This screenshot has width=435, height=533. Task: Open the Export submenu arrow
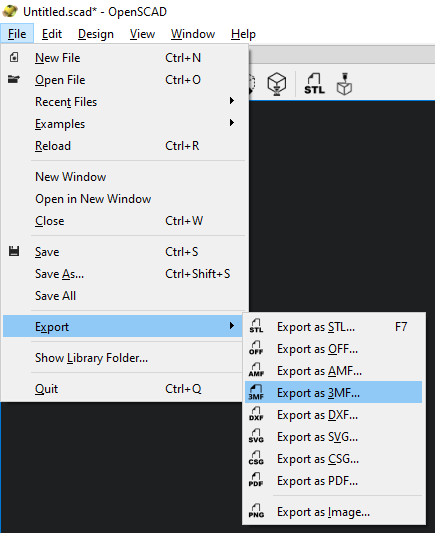pos(232,326)
